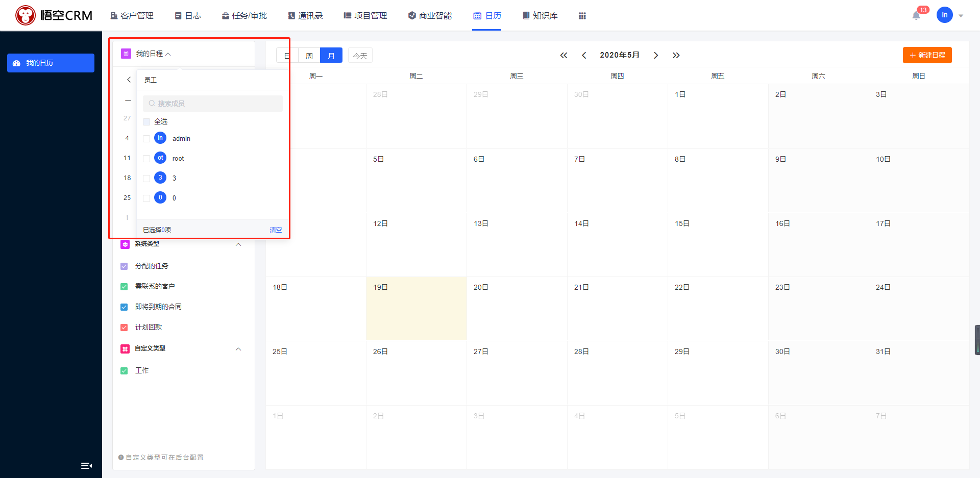Click the 我的日程 purple calendar icon
This screenshot has height=478, width=980.
click(126, 54)
